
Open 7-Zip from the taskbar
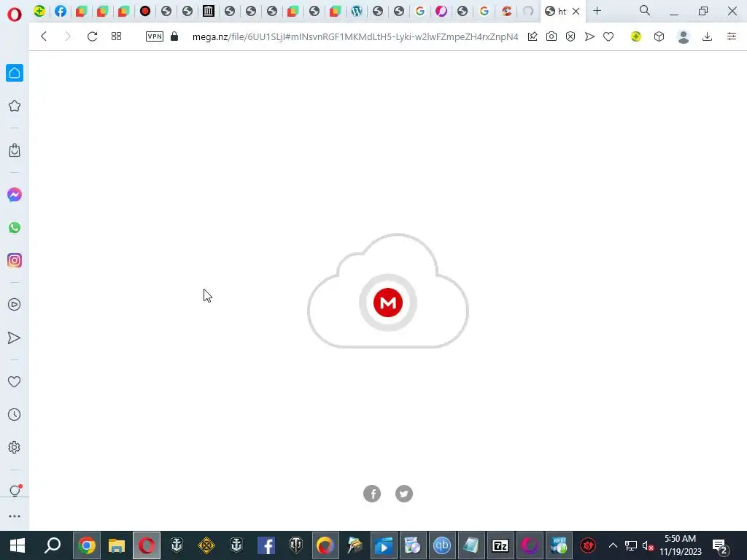pos(500,545)
